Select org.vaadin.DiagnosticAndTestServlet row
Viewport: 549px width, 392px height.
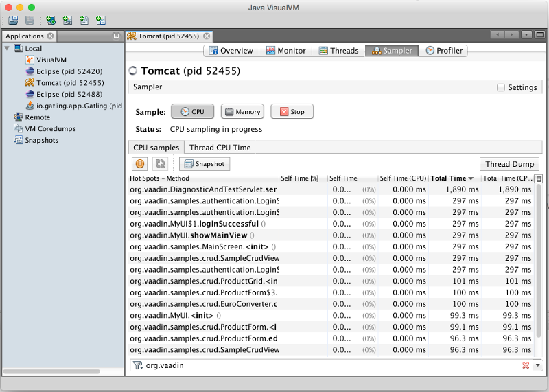pos(331,189)
